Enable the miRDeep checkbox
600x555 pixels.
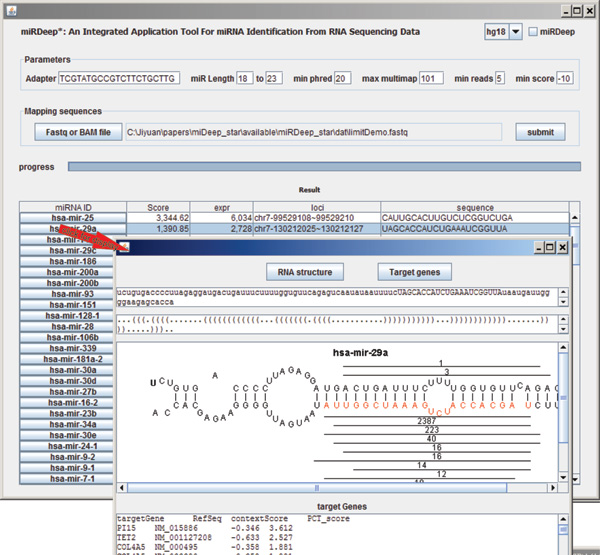[534, 33]
